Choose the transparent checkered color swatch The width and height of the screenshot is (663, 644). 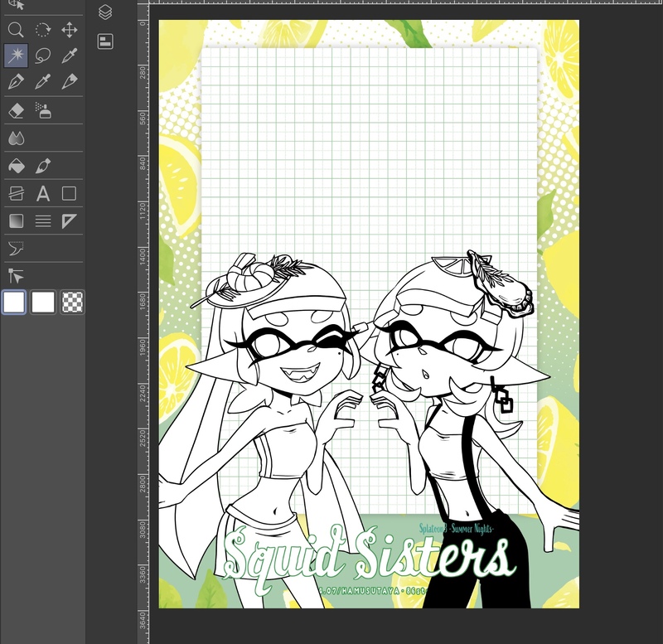(72, 302)
